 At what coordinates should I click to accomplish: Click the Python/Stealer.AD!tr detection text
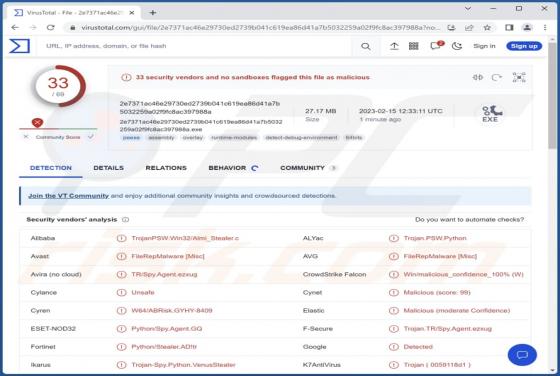coord(164,347)
